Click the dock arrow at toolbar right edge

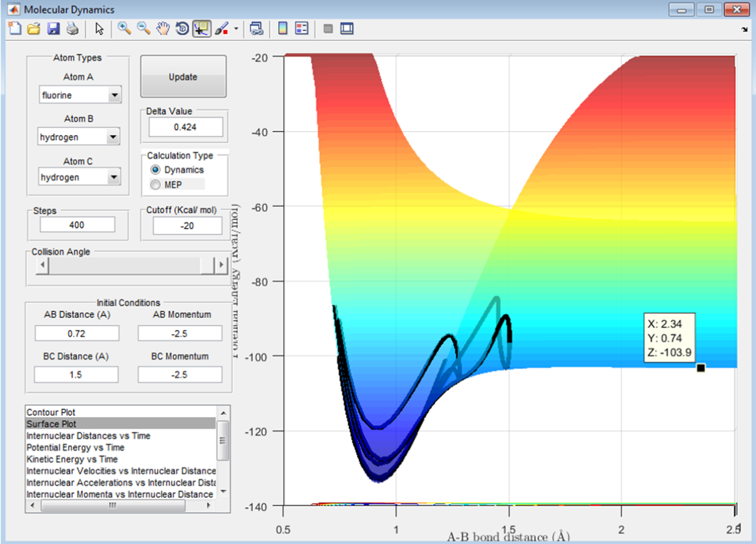(745, 29)
